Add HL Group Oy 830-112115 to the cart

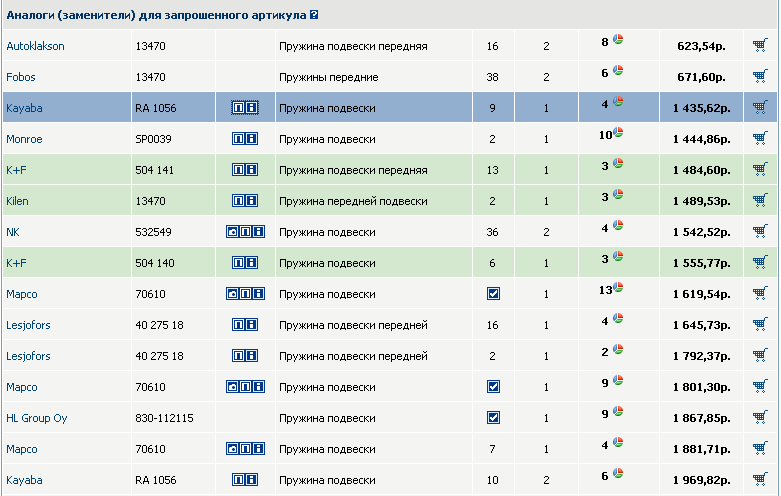point(760,418)
